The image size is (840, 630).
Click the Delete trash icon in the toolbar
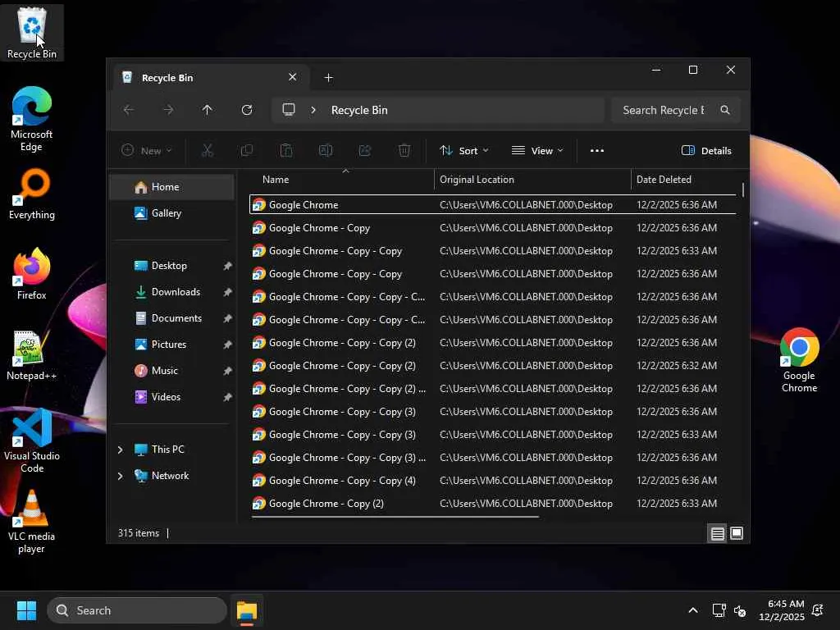[404, 151]
